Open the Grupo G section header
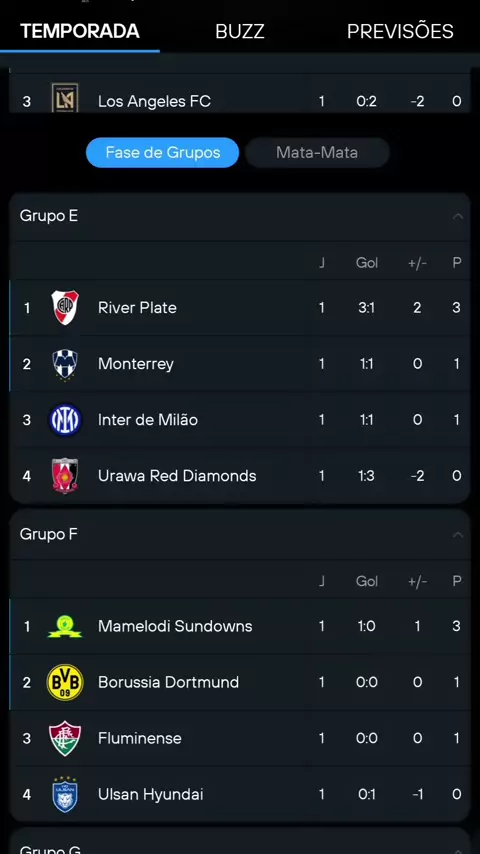This screenshot has width=480, height=854. (x=240, y=843)
